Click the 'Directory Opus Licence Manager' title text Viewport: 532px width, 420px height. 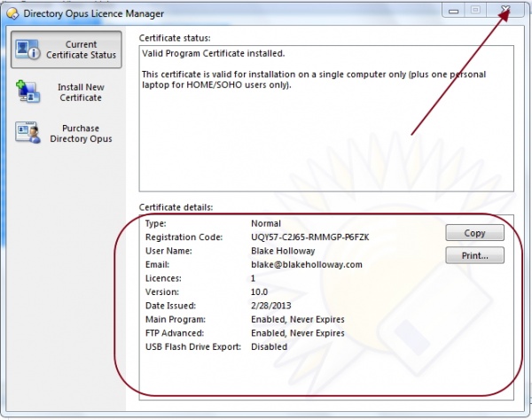point(93,13)
